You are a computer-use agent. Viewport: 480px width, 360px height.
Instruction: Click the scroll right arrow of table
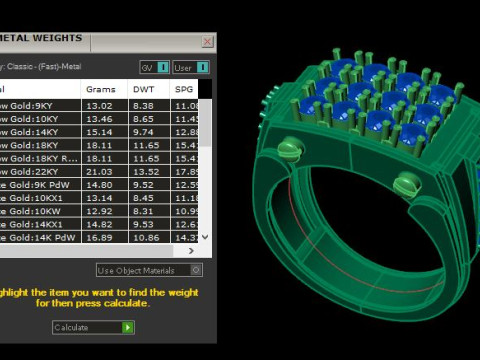coord(191,251)
